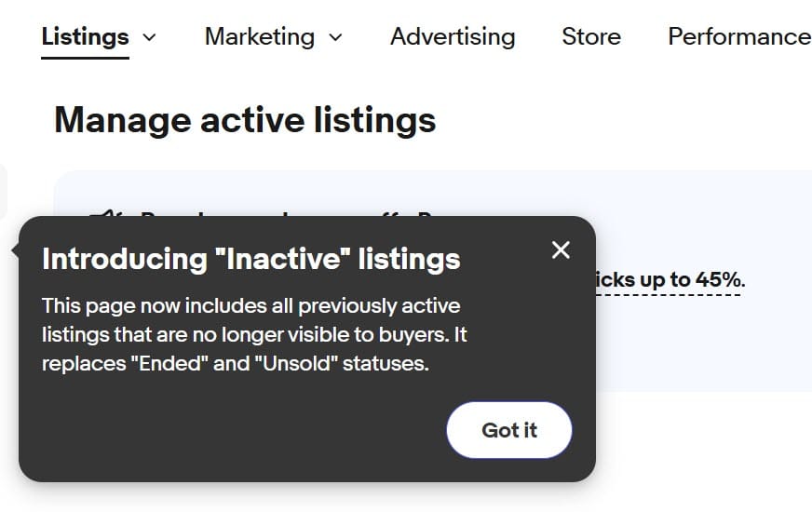Open the Listings menu
Viewport: 812px width, 512px height.
pyautogui.click(x=86, y=37)
